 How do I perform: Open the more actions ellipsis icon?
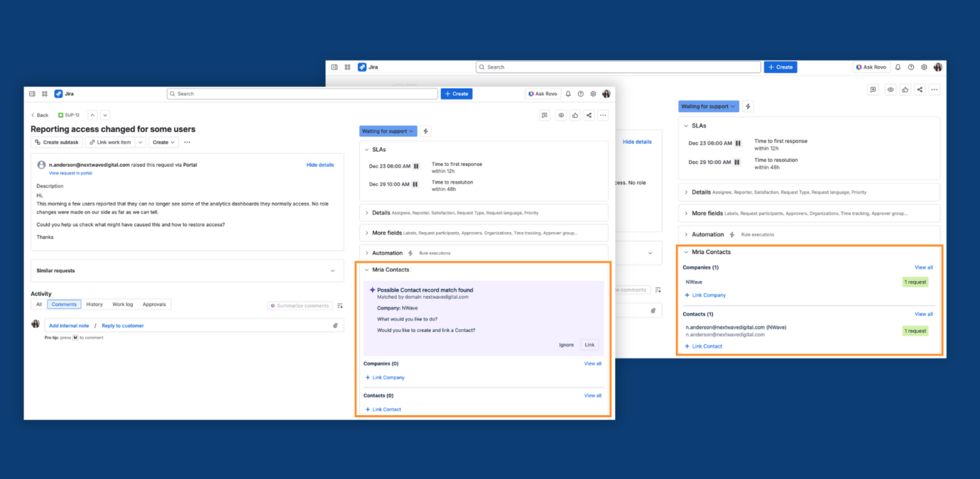(x=603, y=115)
